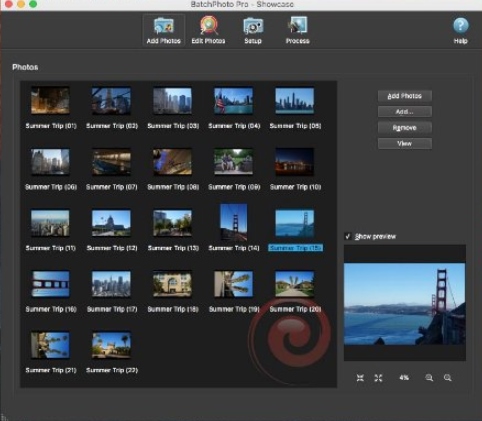Select the Summer Trip (14) bridge photo
This screenshot has width=482, height=421.
pyautogui.click(x=234, y=222)
